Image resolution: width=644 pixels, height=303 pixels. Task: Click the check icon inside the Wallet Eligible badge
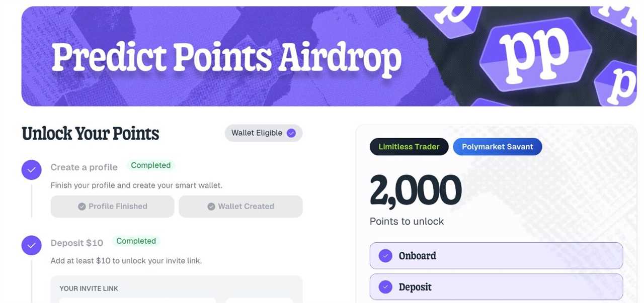click(x=291, y=133)
